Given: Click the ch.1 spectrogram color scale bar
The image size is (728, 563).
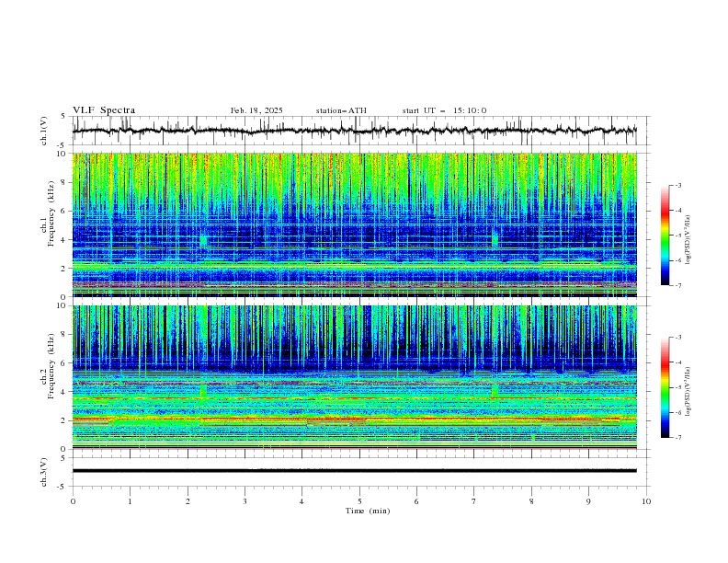Looking at the screenshot, I should pos(665,236).
